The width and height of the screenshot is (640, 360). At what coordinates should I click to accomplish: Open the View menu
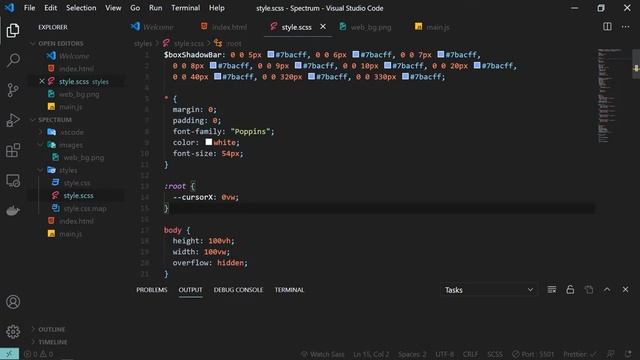click(x=113, y=8)
